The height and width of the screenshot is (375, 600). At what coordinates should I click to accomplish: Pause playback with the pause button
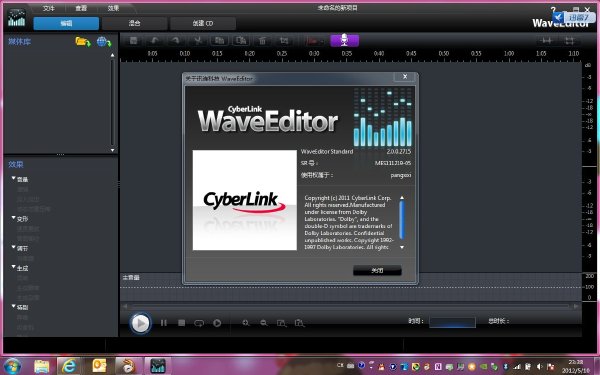pyautogui.click(x=163, y=323)
